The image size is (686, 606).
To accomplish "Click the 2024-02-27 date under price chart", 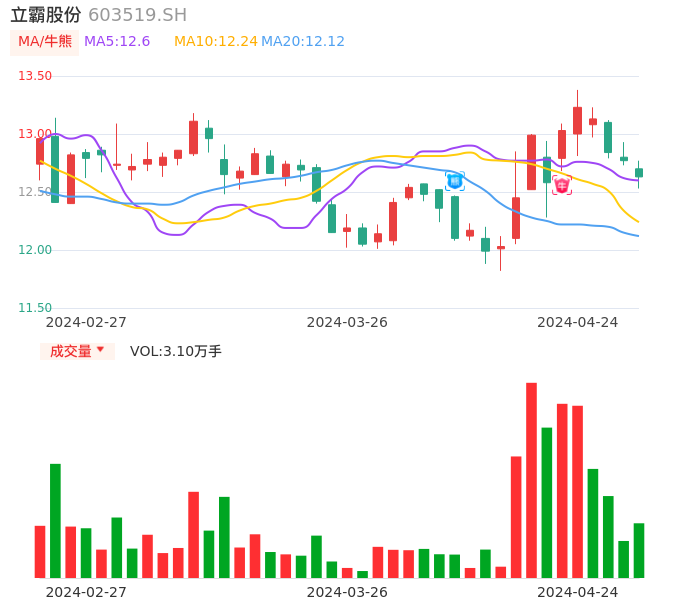I will point(86,322).
